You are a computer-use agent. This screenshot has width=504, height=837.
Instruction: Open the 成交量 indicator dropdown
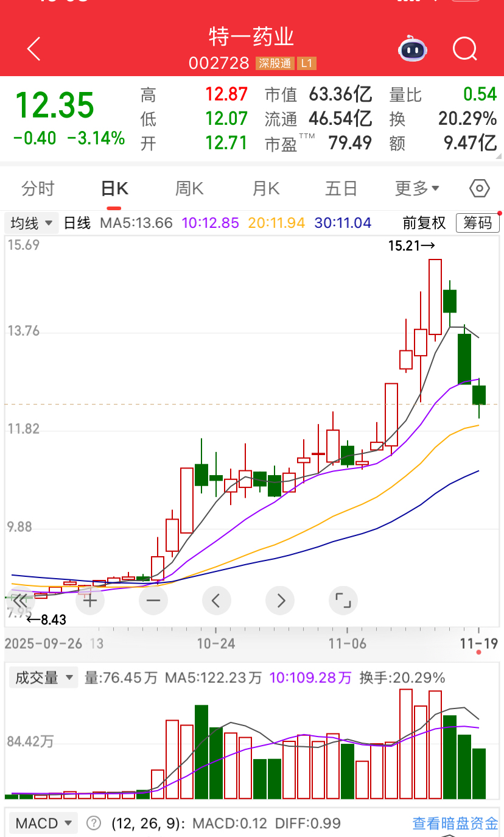pyautogui.click(x=43, y=677)
